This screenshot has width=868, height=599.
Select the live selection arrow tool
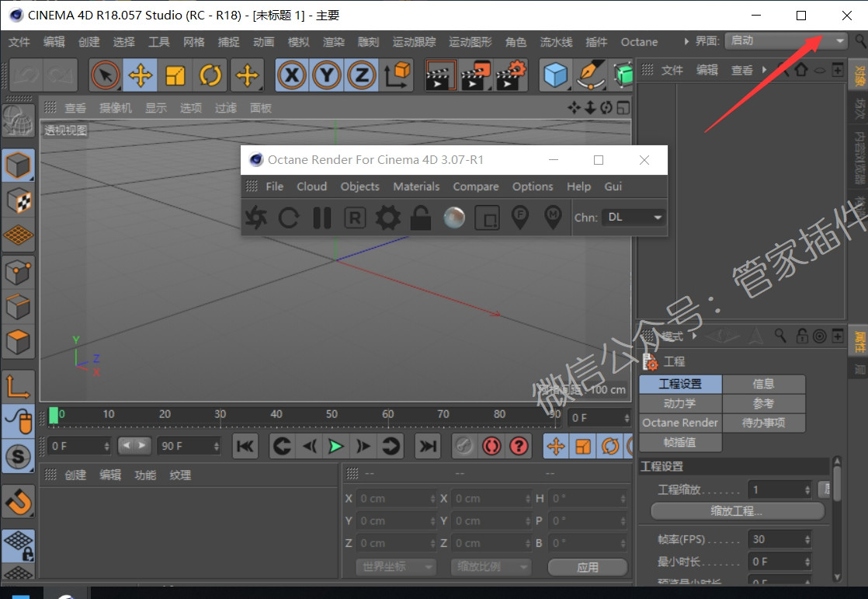(x=105, y=75)
